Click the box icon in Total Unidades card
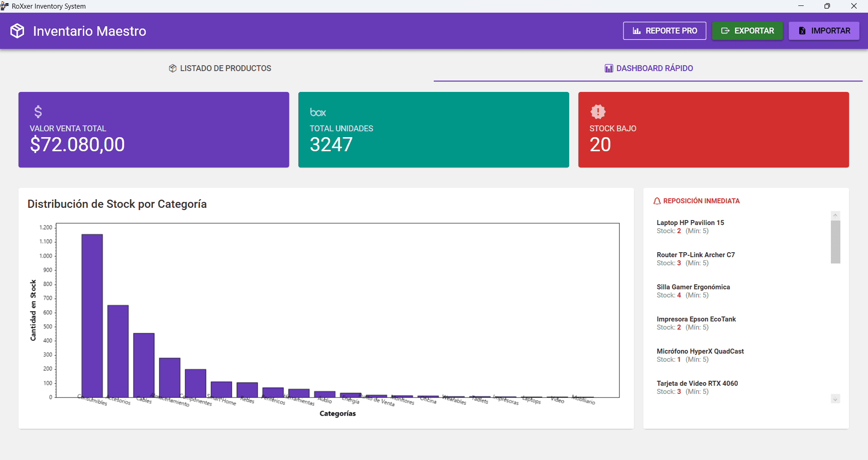The height and width of the screenshot is (460, 868). (x=318, y=112)
